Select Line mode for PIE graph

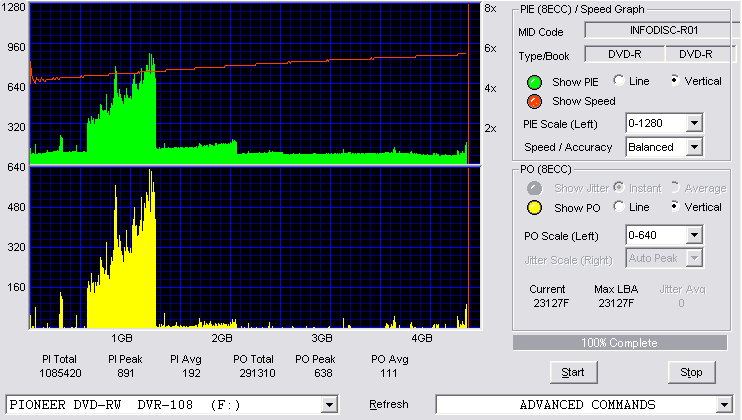click(619, 80)
